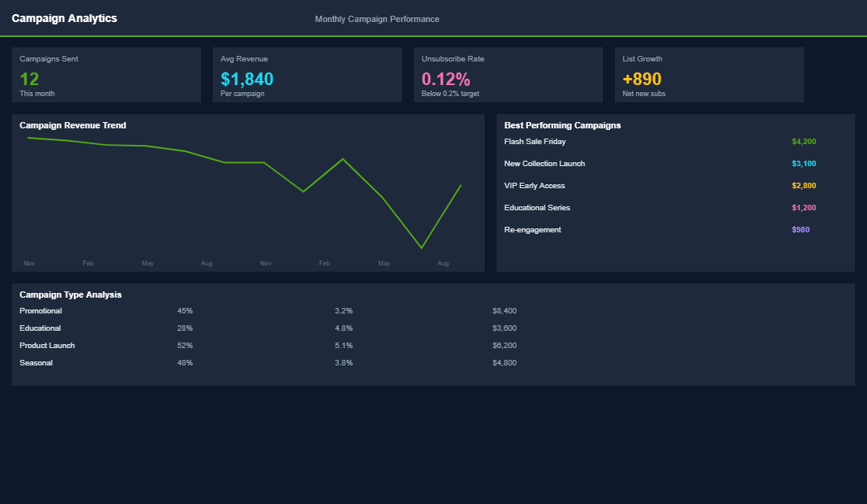Select the Nov axis label on the chart
Viewport: 867px width, 504px height.
pyautogui.click(x=29, y=263)
